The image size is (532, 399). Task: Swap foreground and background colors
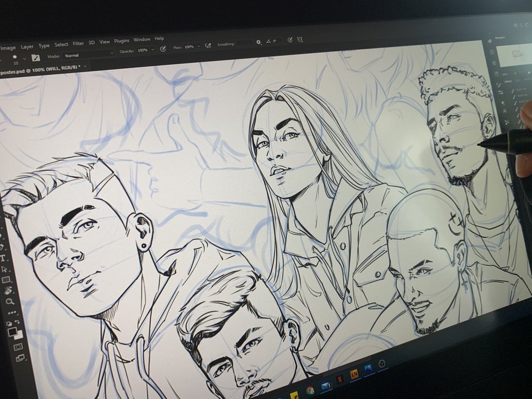[x=17, y=321]
